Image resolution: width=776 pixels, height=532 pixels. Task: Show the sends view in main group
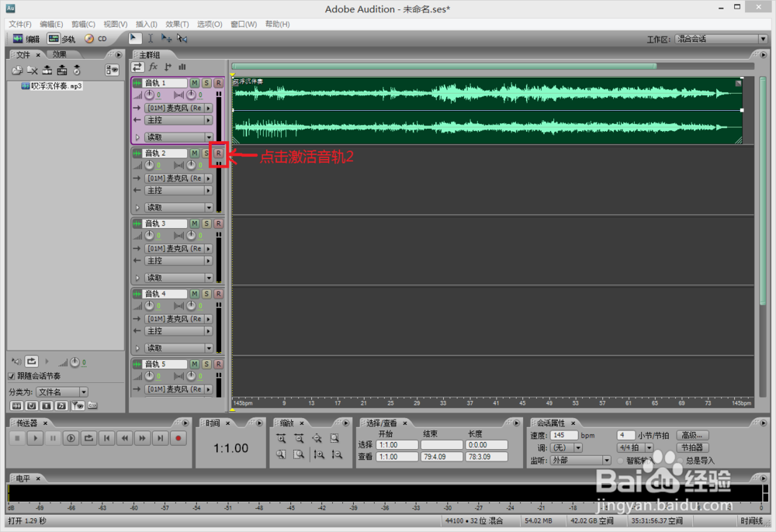(168, 67)
